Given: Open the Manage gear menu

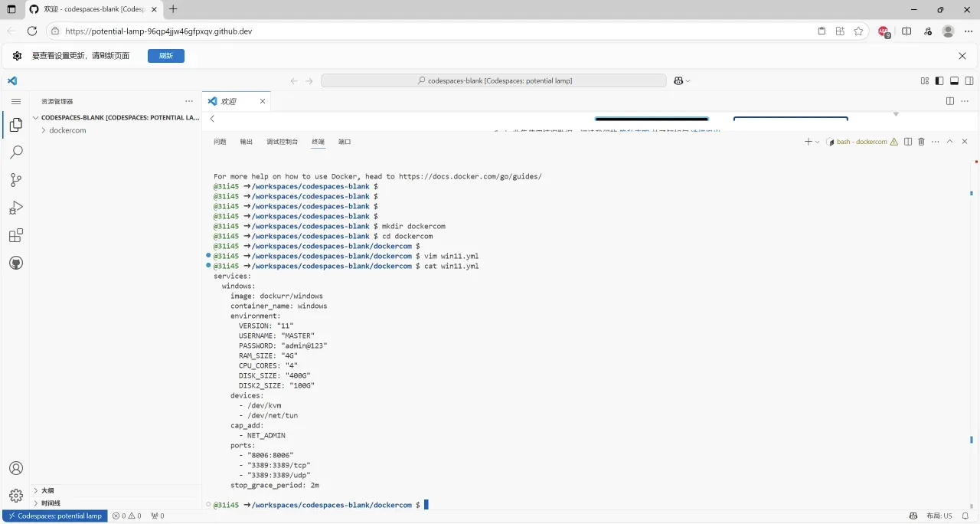Looking at the screenshot, I should pos(15,496).
